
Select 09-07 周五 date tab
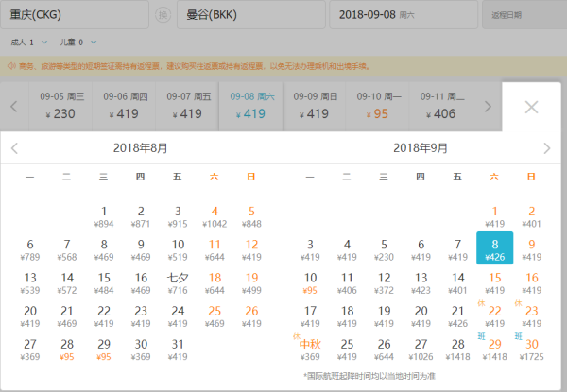click(x=187, y=107)
